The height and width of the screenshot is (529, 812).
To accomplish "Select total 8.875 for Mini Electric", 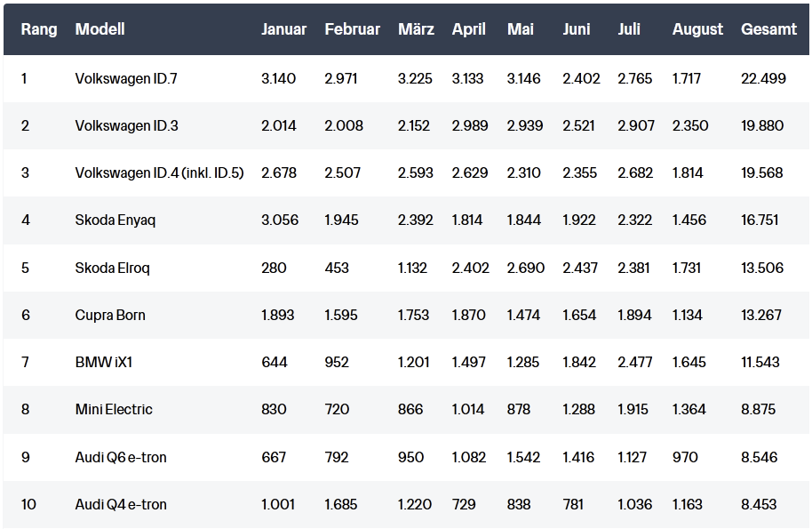I will pos(758,409).
